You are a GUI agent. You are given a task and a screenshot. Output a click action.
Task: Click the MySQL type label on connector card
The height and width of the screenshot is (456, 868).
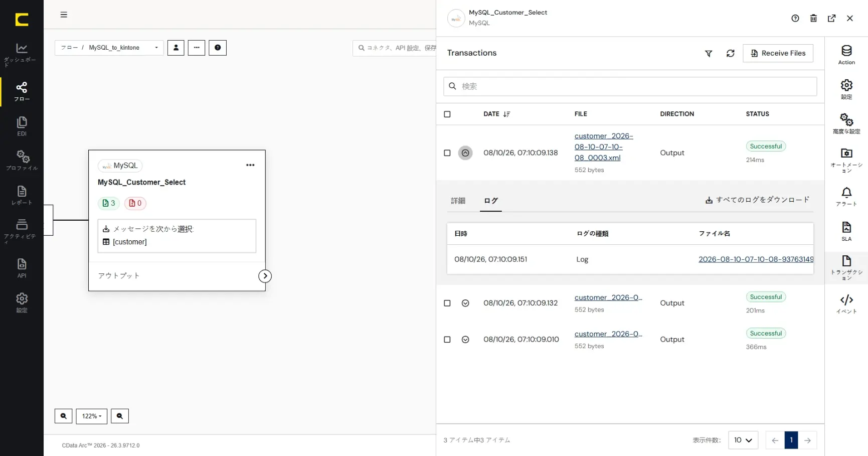click(x=120, y=166)
